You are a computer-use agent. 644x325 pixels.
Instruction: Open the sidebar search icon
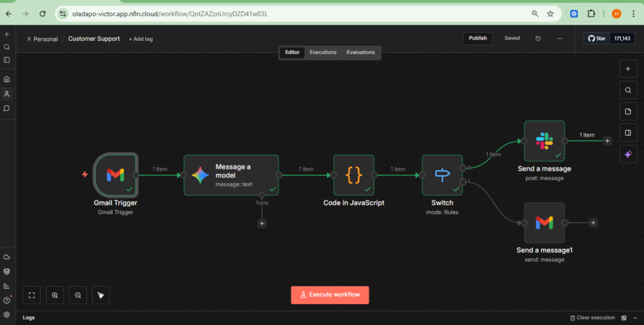[x=6, y=47]
